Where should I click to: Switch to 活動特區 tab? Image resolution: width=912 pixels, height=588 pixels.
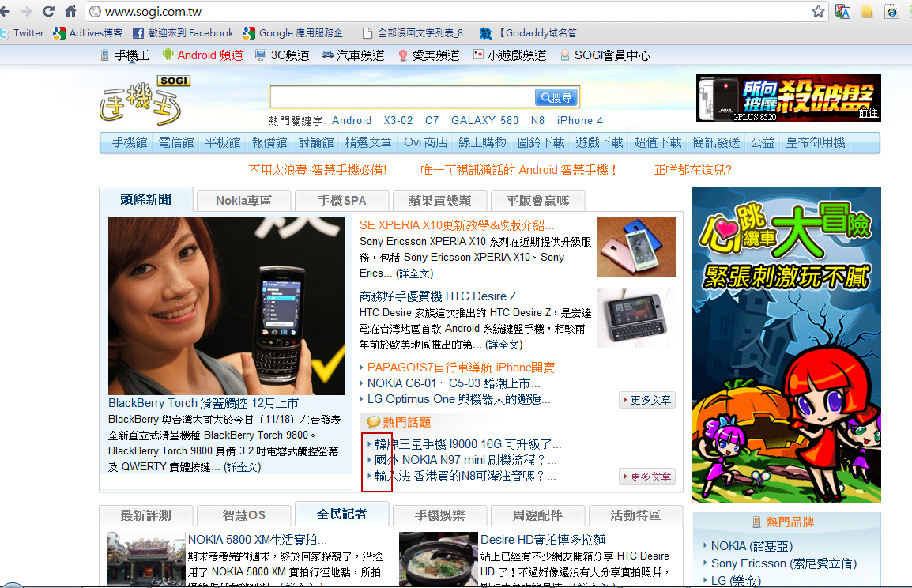click(635, 515)
